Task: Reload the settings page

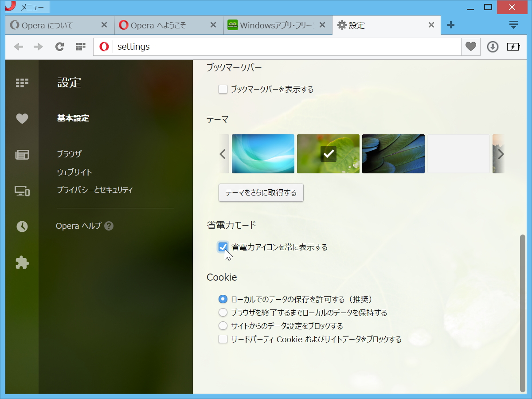Action: (59, 47)
